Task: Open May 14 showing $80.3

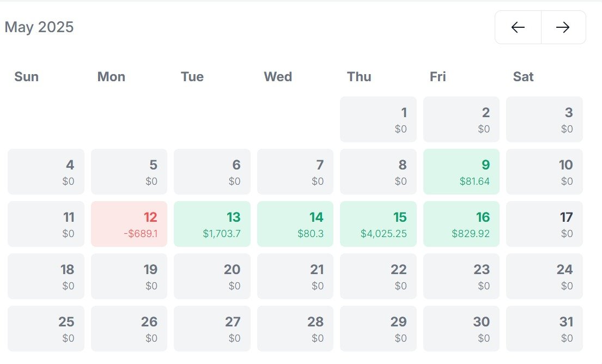Action: pos(295,224)
